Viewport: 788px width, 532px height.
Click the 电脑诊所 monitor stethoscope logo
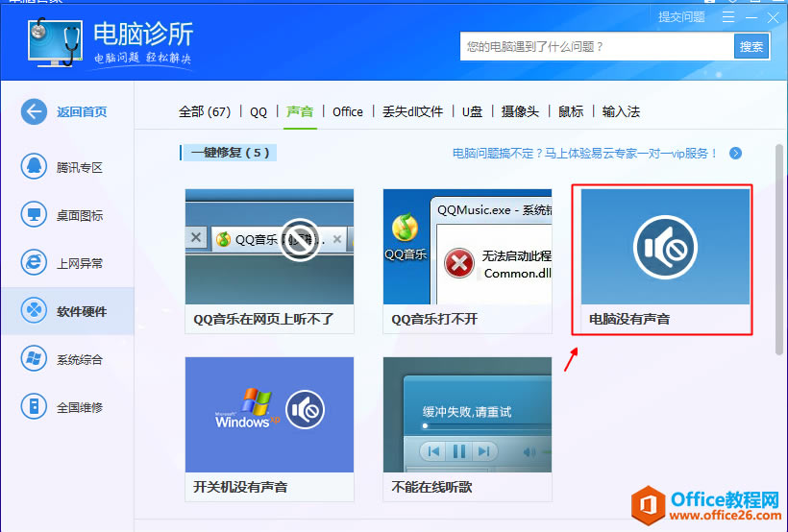[x=56, y=43]
